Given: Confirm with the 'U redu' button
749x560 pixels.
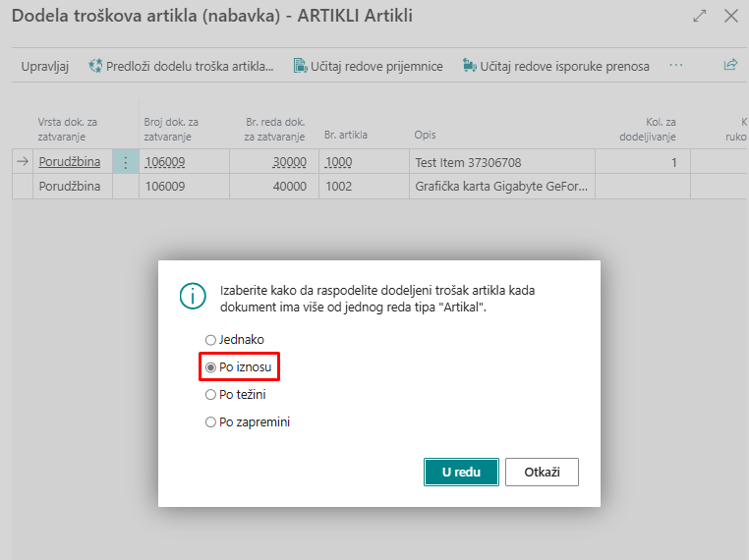Looking at the screenshot, I should (x=461, y=472).
